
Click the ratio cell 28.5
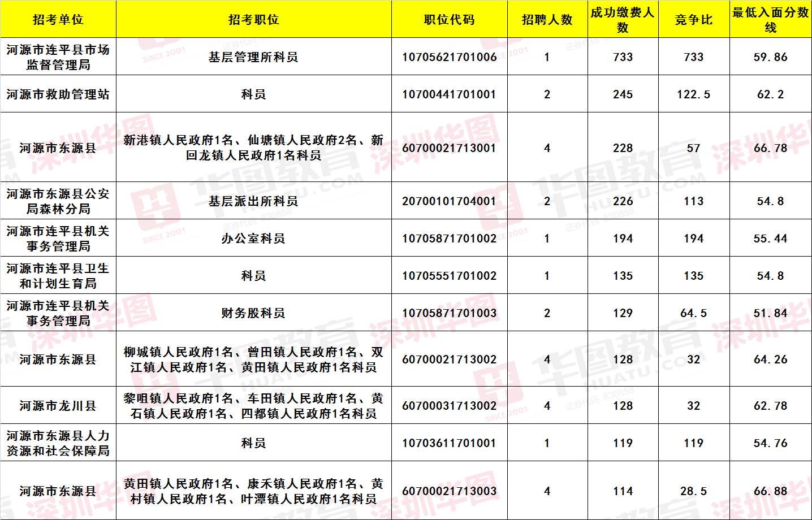coord(694,491)
